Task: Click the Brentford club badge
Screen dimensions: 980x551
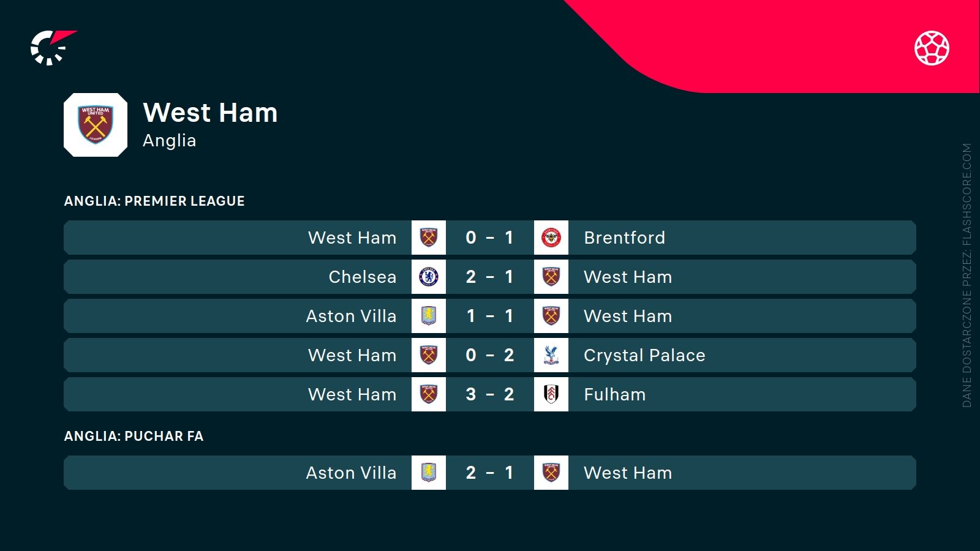Action: [x=551, y=238]
